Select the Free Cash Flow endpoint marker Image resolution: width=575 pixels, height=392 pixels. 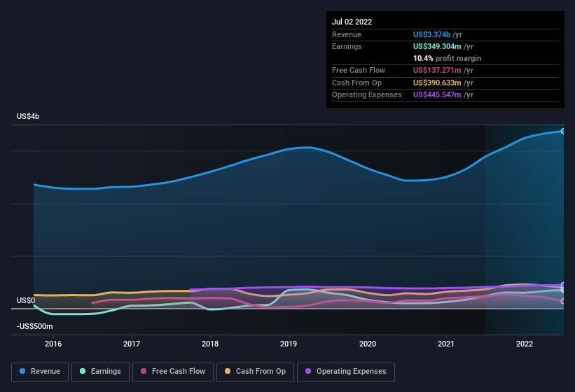click(562, 301)
